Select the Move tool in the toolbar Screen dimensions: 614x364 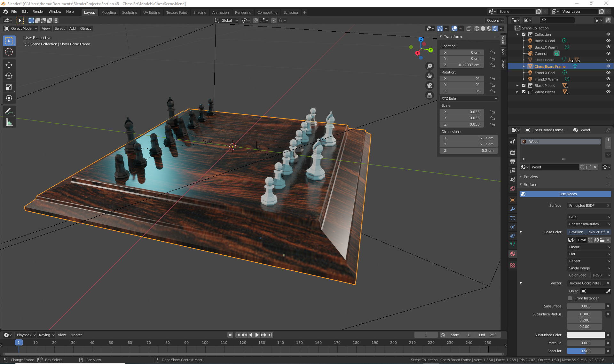point(9,65)
